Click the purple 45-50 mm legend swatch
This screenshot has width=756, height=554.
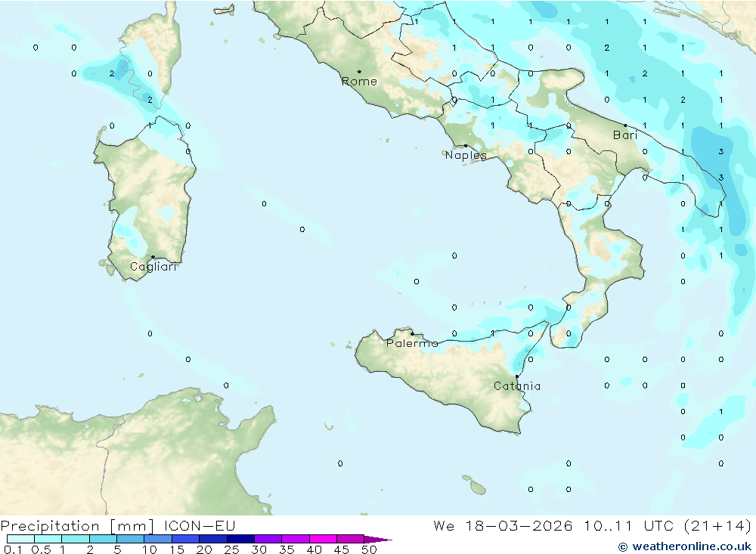[351, 539]
